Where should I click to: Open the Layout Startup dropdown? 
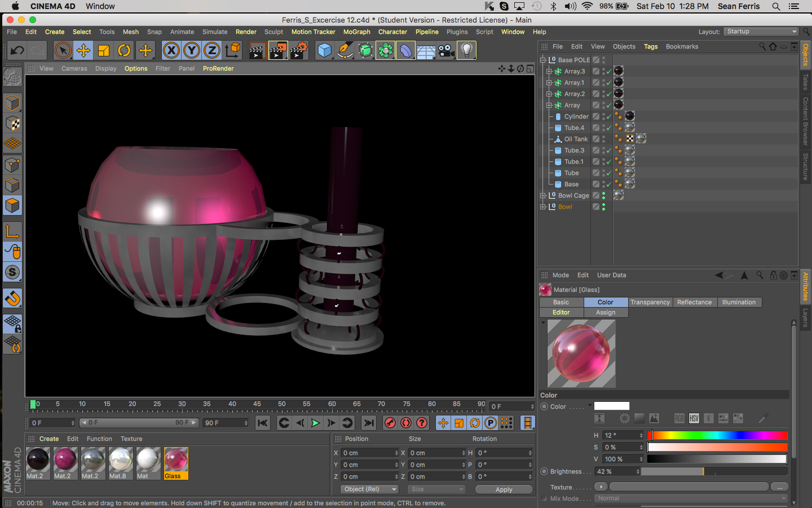coord(761,32)
